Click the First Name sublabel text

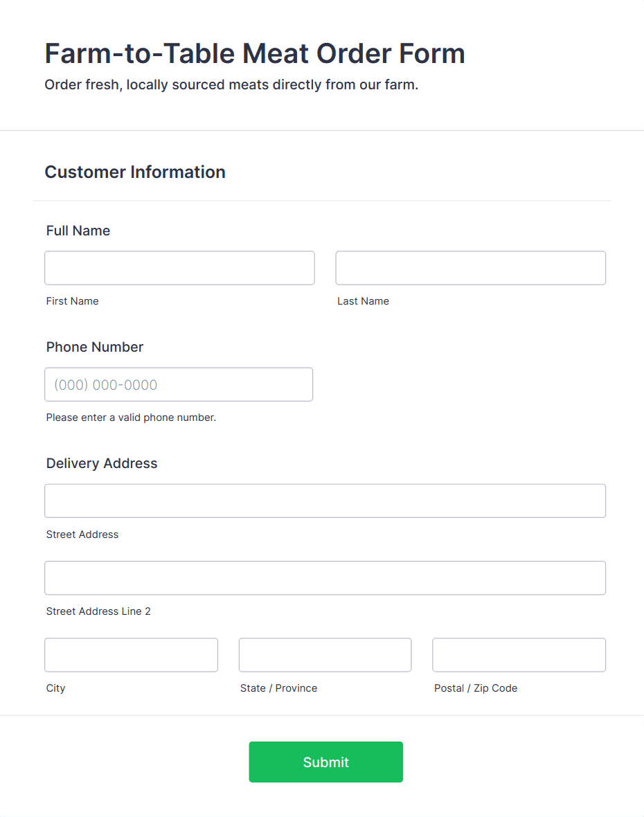point(72,301)
